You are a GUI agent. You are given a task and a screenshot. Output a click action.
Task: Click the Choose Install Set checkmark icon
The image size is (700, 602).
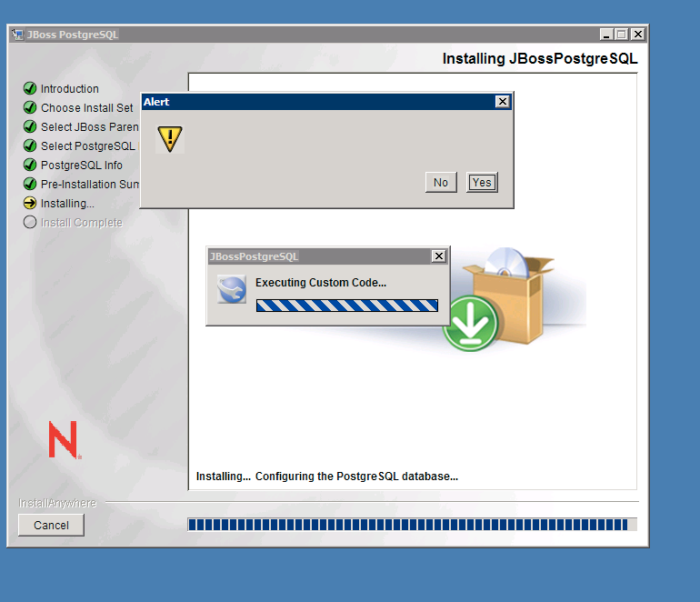(x=30, y=107)
